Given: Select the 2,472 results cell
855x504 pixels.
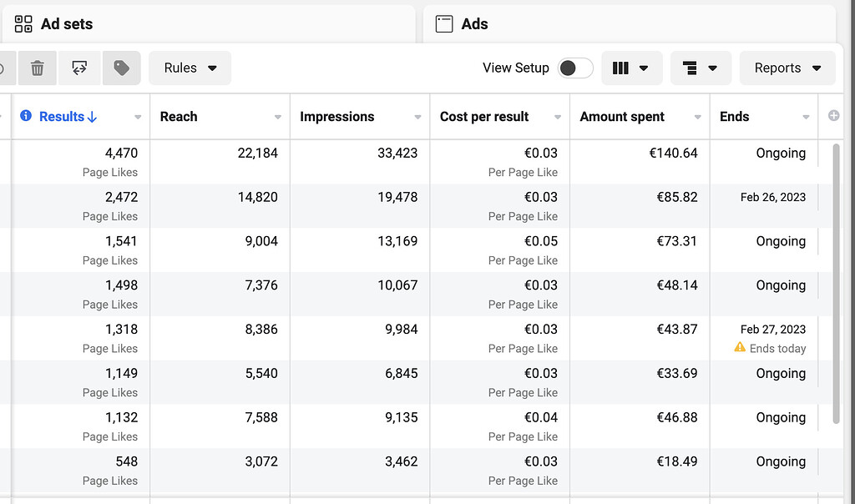Looking at the screenshot, I should (81, 206).
